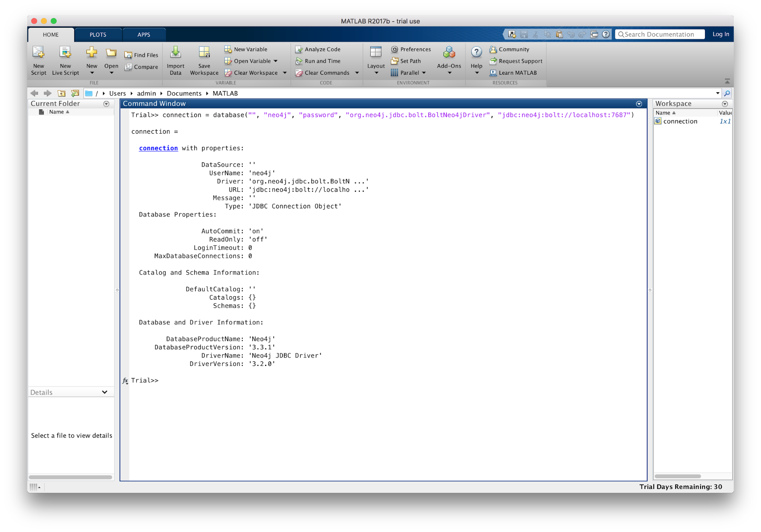
Task: Click the browse for folder icon
Action: click(75, 93)
